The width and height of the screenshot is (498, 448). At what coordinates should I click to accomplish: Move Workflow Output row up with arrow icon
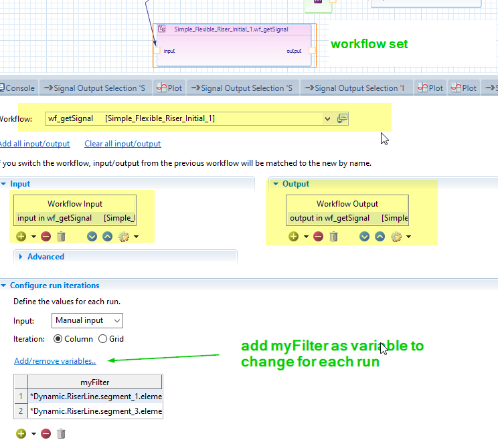[x=380, y=236]
